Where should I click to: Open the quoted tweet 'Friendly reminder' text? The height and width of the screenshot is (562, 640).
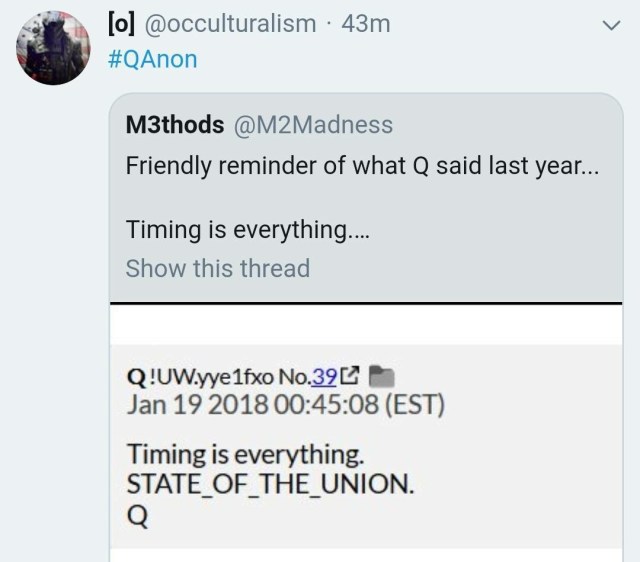362,165
